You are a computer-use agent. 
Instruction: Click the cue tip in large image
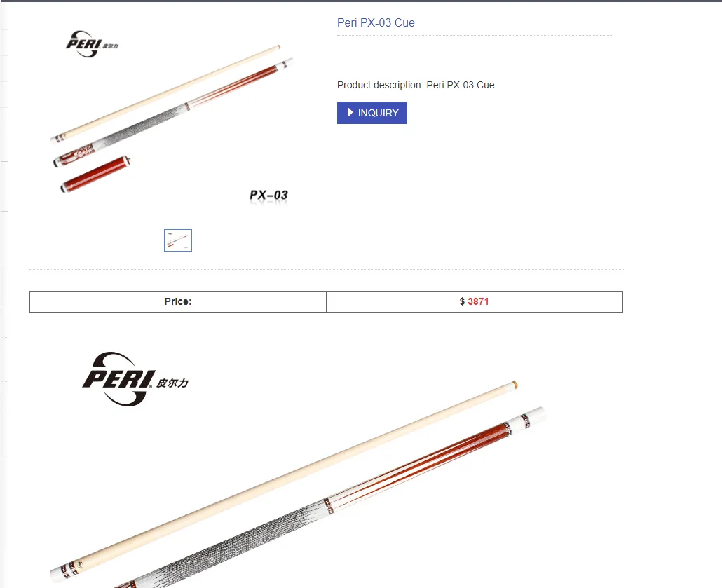[x=515, y=385]
